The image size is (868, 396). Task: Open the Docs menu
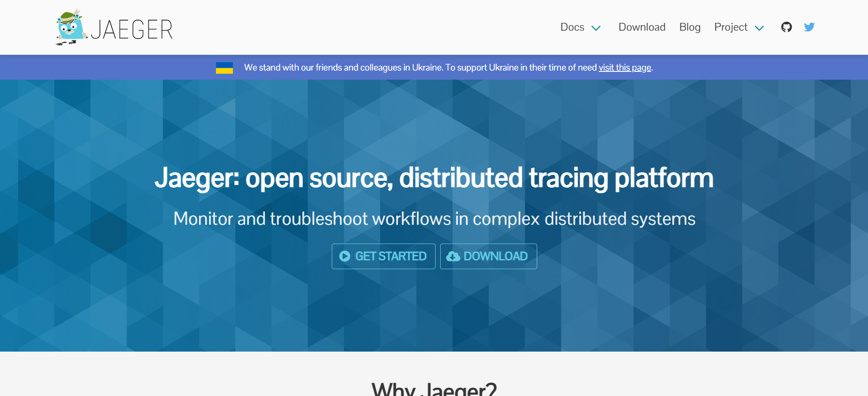point(572,27)
